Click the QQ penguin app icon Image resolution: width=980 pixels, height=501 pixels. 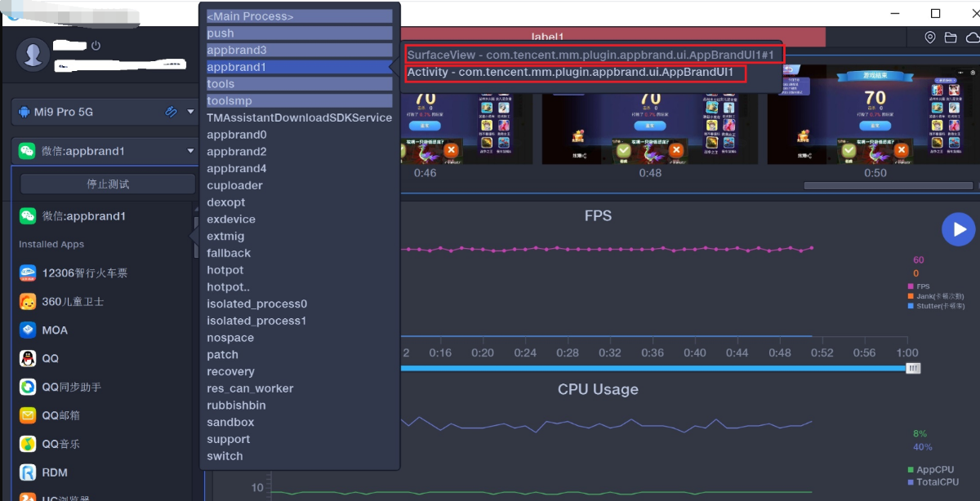[x=28, y=358]
